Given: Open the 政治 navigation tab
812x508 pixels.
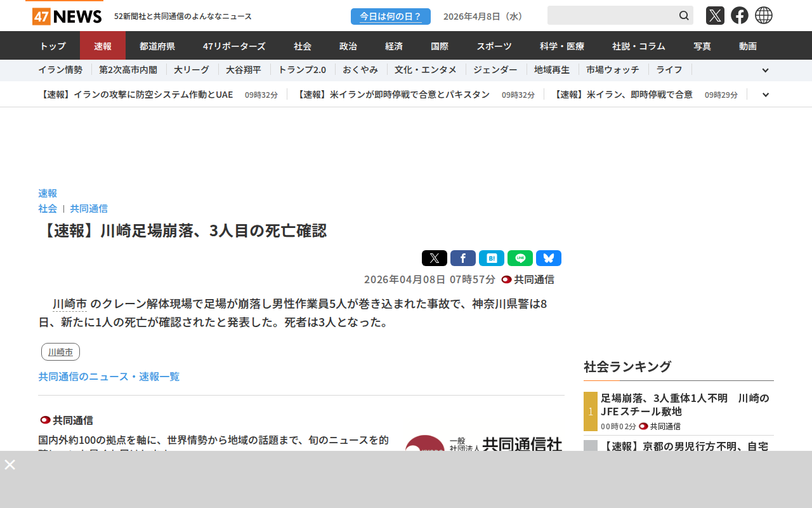Looking at the screenshot, I should 348,46.
